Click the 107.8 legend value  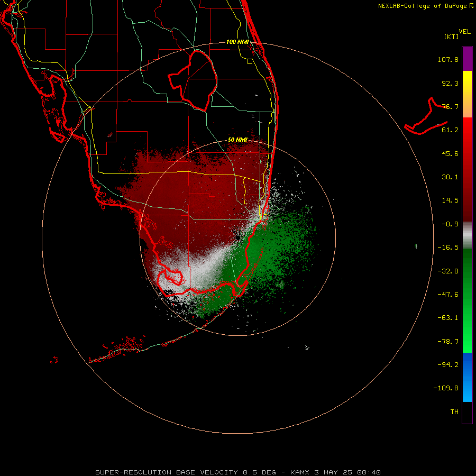pyautogui.click(x=448, y=59)
